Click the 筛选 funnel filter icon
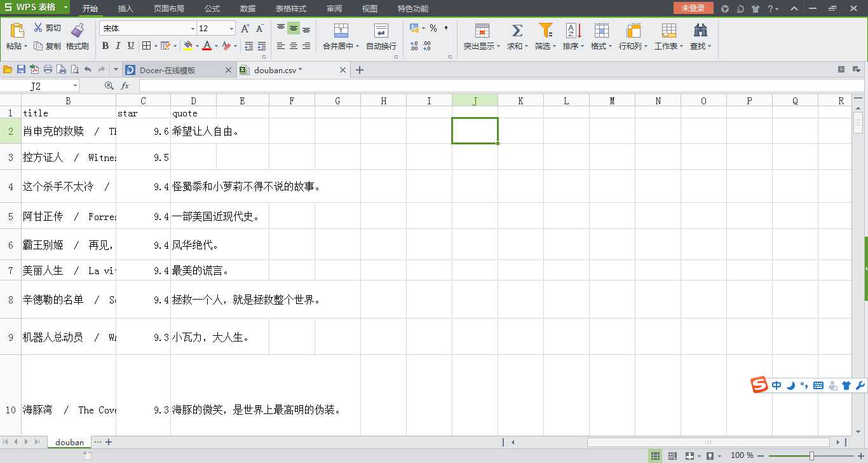868x463 pixels. tap(545, 31)
